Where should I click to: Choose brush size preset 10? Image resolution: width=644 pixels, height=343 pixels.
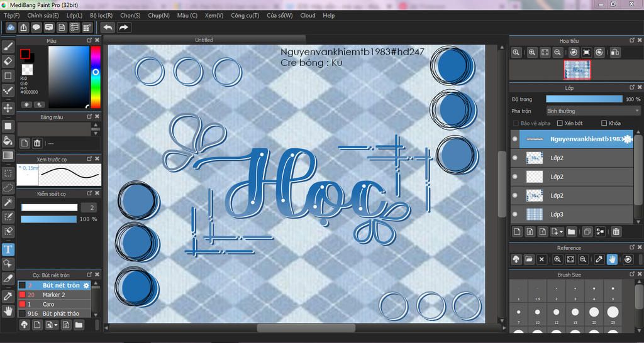[x=537, y=314]
